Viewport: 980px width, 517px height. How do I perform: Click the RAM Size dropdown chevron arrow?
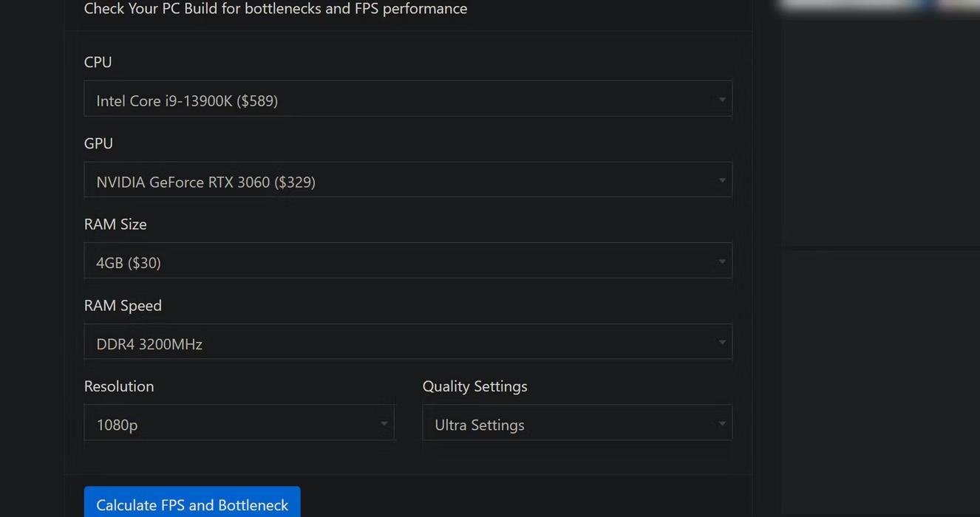[x=721, y=261]
